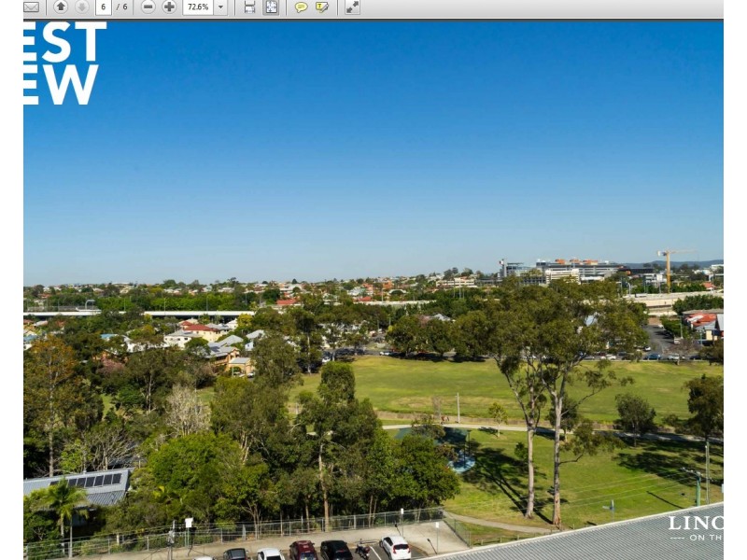Email the PDF document
Viewport: 747px width, 560px height.
(x=30, y=7)
